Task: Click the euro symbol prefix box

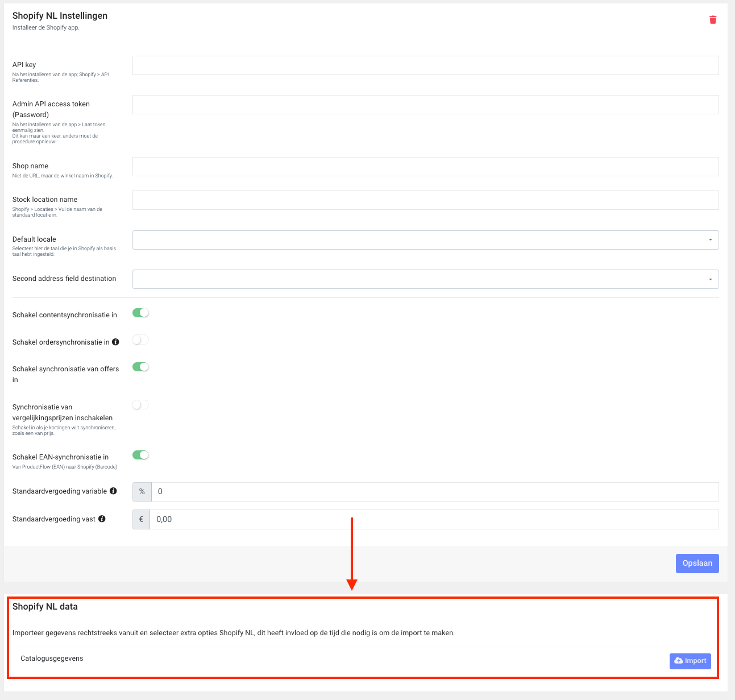Action: tap(141, 519)
